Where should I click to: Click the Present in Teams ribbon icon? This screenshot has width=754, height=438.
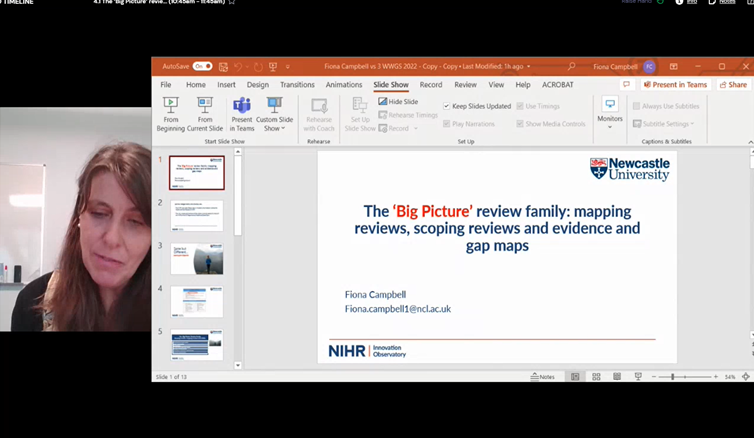point(242,114)
